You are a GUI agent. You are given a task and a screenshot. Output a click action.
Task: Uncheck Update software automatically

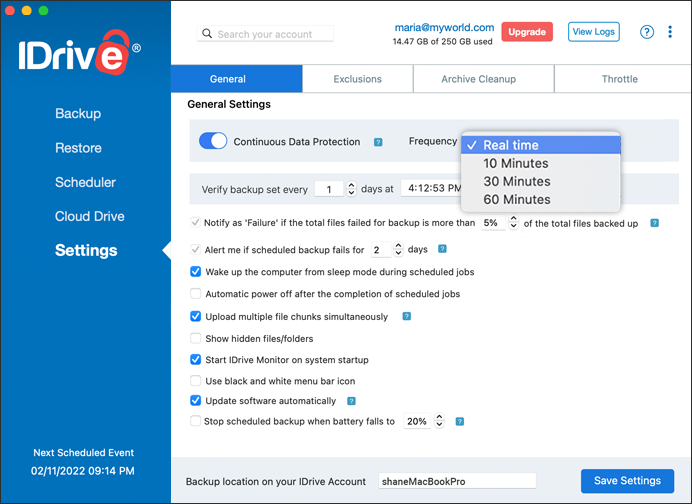point(195,400)
